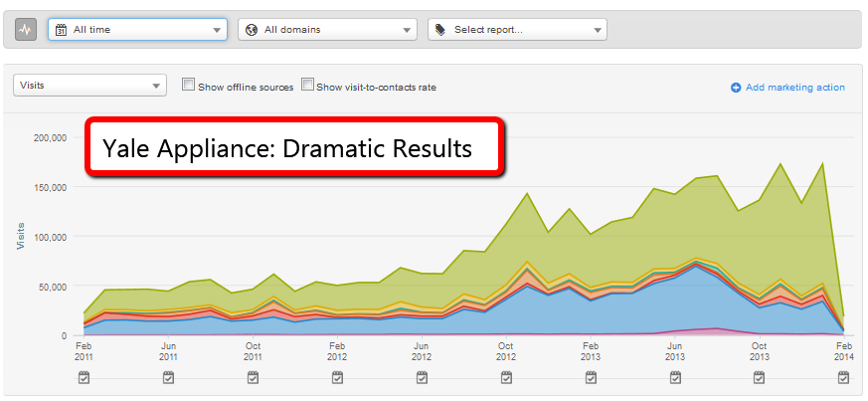Open the All domains dropdown
Image resolution: width=868 pixels, height=401 pixels.
click(327, 30)
